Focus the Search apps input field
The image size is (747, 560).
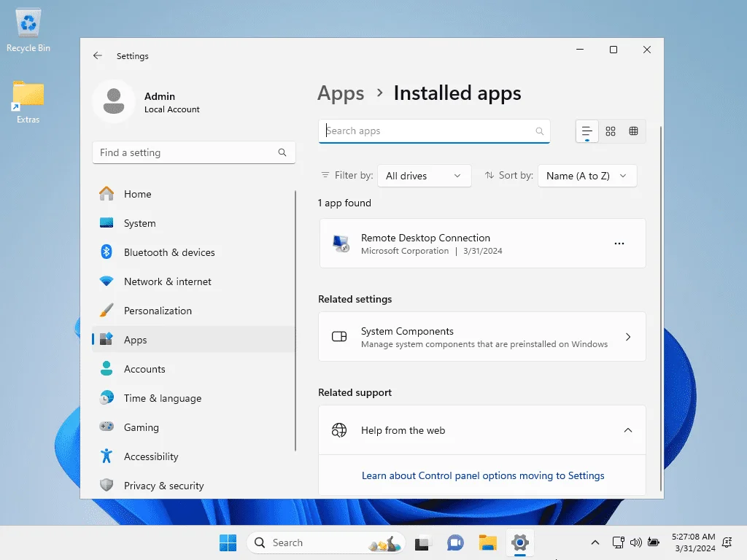point(434,131)
